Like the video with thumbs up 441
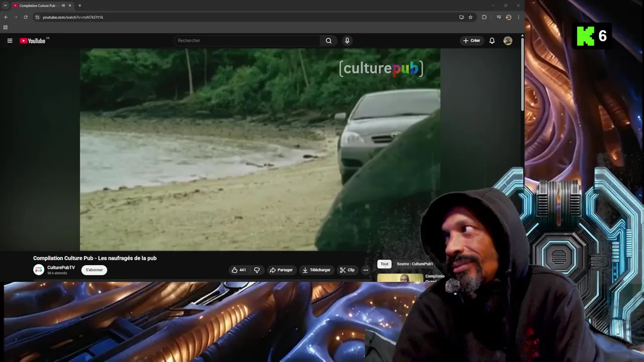The image size is (644, 362). click(x=238, y=270)
